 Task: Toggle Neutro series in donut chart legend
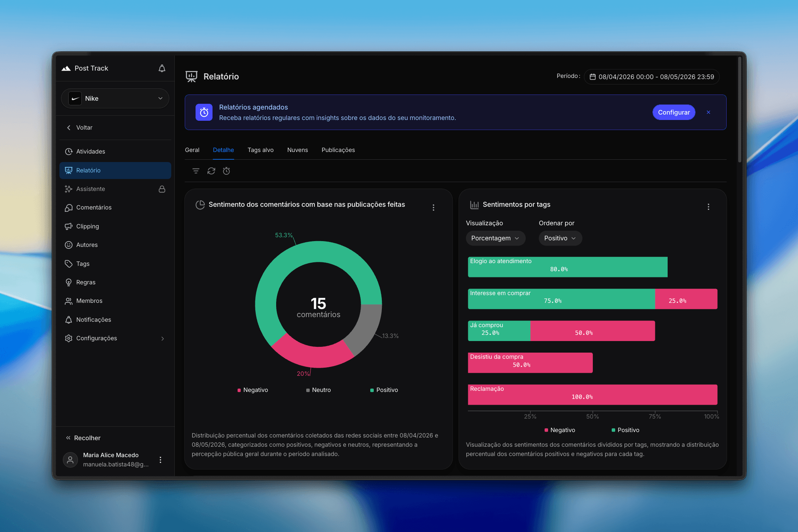click(319, 390)
